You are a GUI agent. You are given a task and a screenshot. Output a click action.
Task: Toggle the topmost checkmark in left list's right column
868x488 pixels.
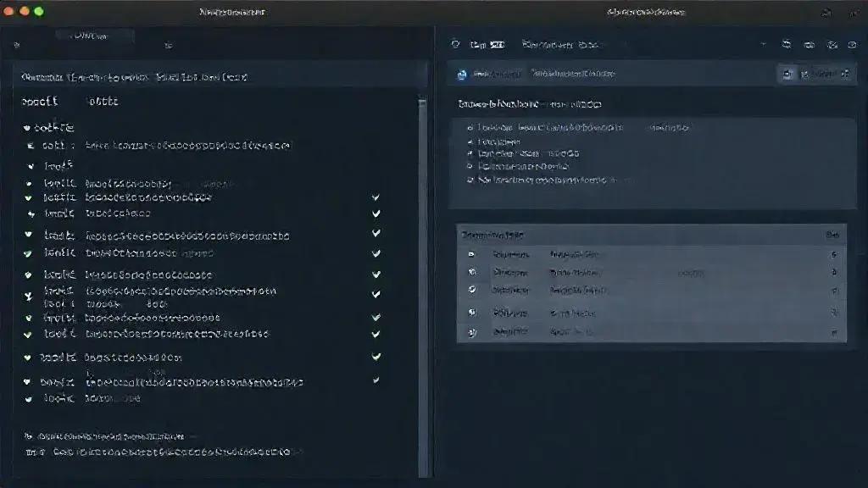(376, 197)
